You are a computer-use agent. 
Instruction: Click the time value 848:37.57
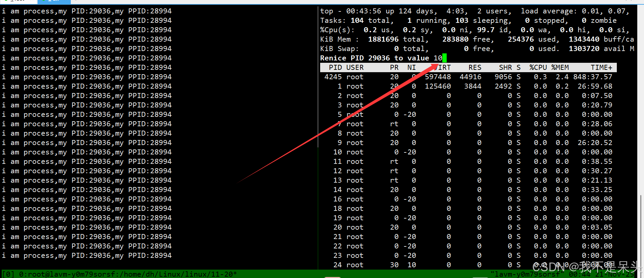[x=593, y=77]
